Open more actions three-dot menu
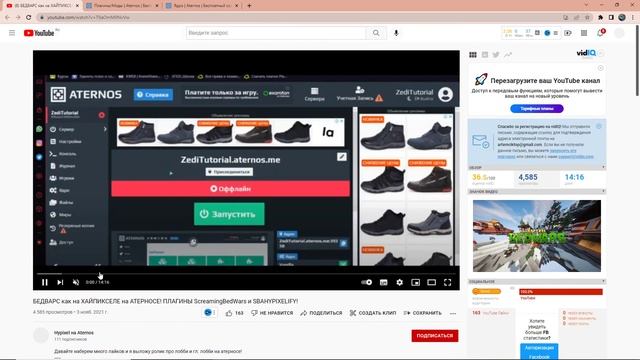 point(453,313)
